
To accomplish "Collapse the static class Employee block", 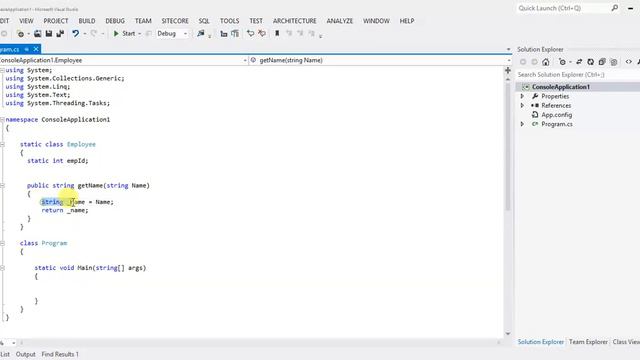I will point(2,144).
